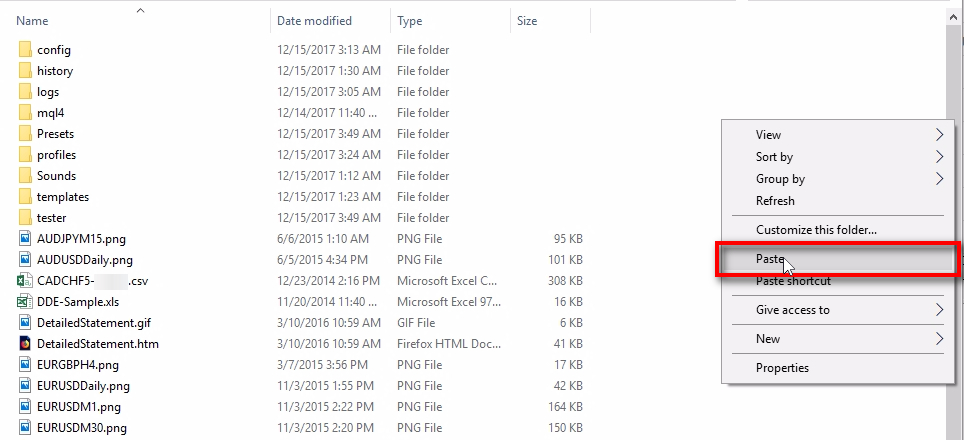This screenshot has height=440, width=964.
Task: Choose Properties from the context menu
Action: [837, 368]
